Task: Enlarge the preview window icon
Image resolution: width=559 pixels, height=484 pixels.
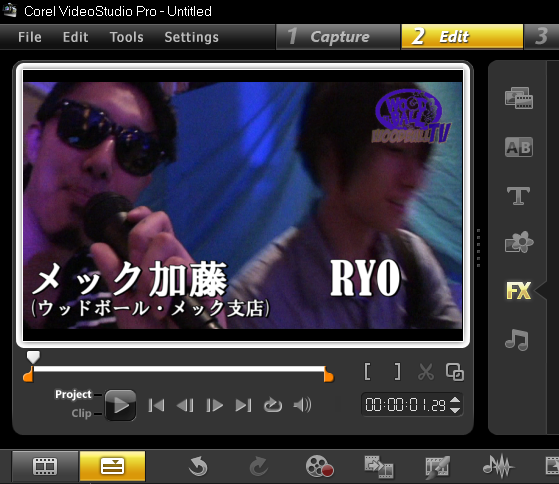Action: (x=455, y=372)
